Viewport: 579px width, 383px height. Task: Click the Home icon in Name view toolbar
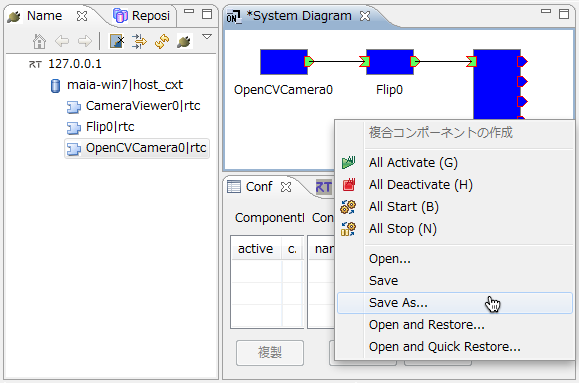[x=39, y=41]
